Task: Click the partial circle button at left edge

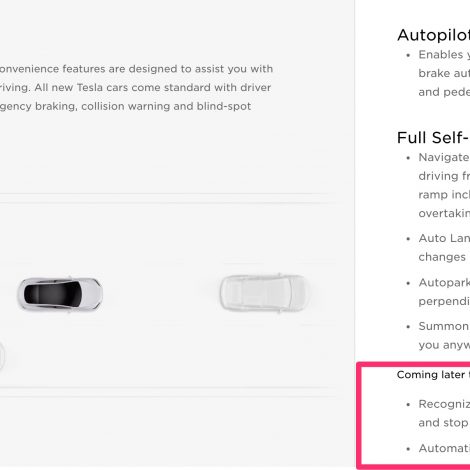Action: click(2, 356)
